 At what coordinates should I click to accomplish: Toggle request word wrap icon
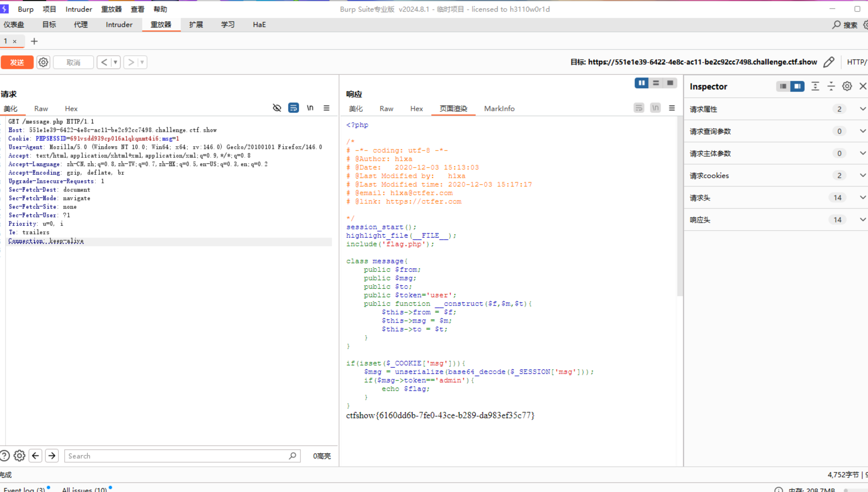click(293, 108)
